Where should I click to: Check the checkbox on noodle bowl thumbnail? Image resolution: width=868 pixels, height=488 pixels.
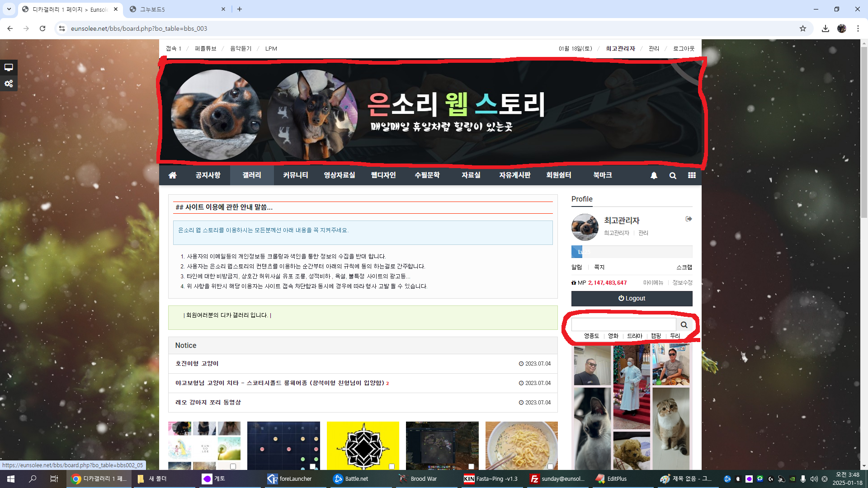click(x=550, y=466)
